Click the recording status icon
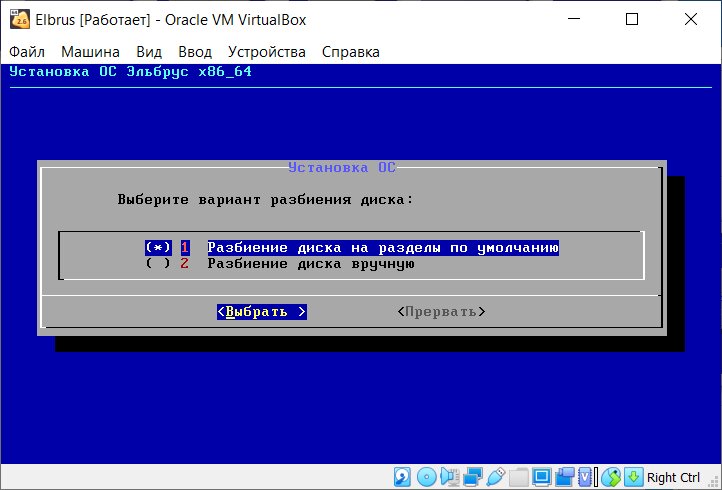This screenshot has width=722, height=490. coord(565,477)
